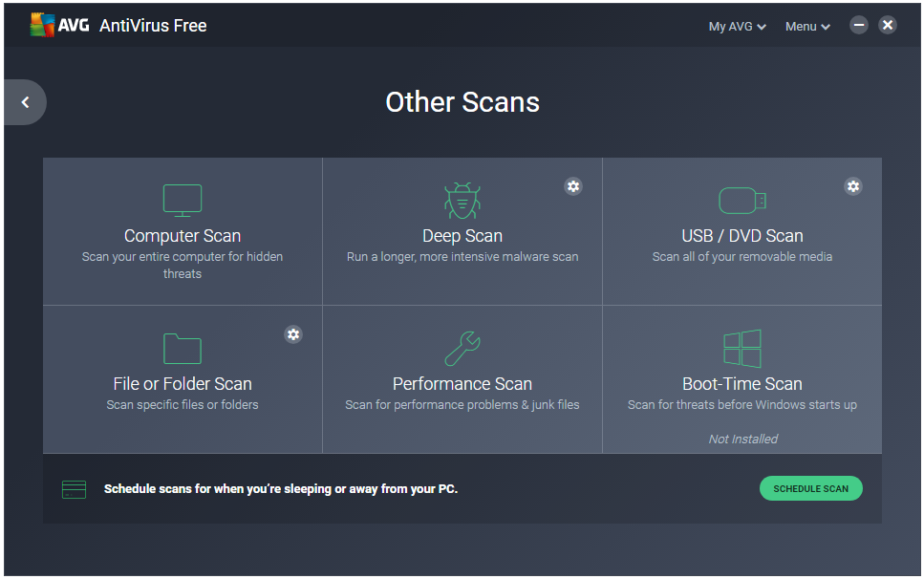Image resolution: width=924 pixels, height=579 pixels.
Task: Minimize the AVG window
Action: (859, 25)
